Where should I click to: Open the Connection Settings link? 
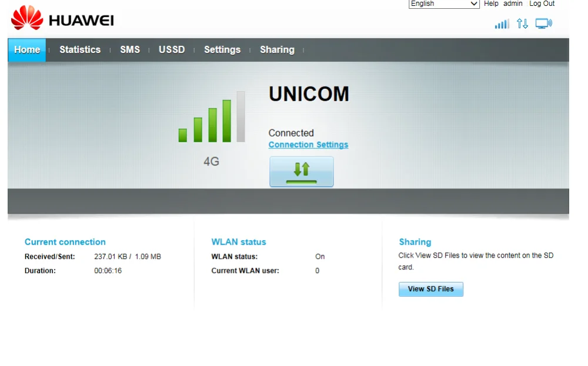click(308, 145)
